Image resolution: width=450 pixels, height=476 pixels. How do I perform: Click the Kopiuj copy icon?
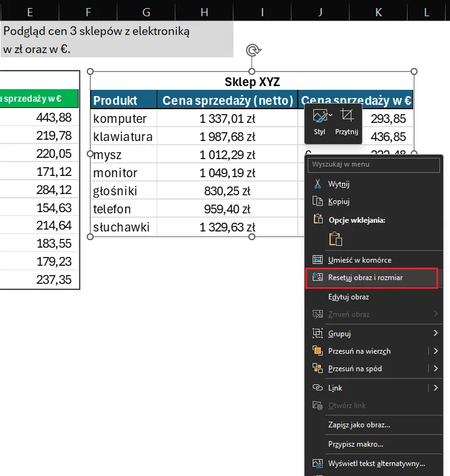point(318,202)
